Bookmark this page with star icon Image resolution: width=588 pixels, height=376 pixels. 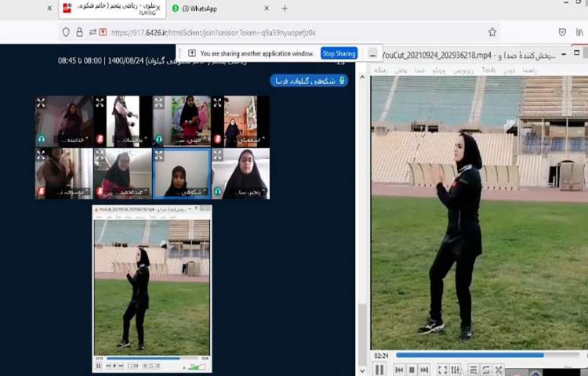pos(492,32)
